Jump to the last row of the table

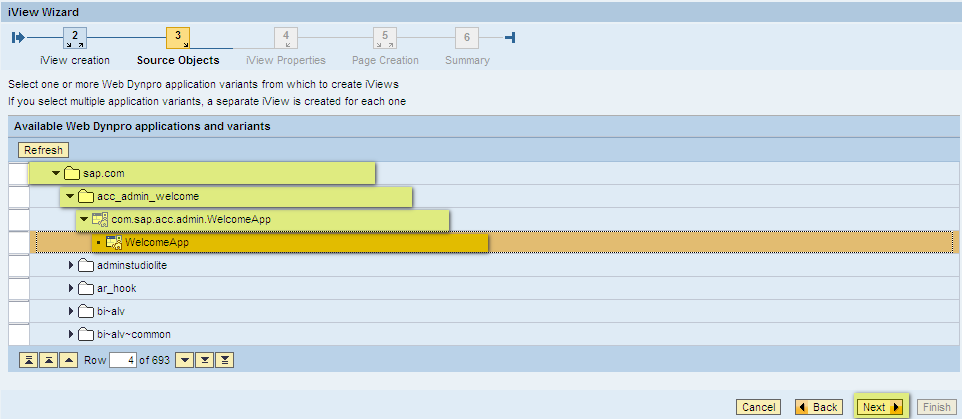[x=225, y=361]
